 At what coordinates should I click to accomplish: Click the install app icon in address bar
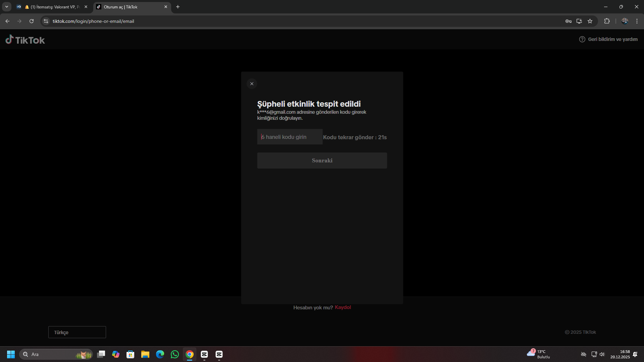click(579, 21)
